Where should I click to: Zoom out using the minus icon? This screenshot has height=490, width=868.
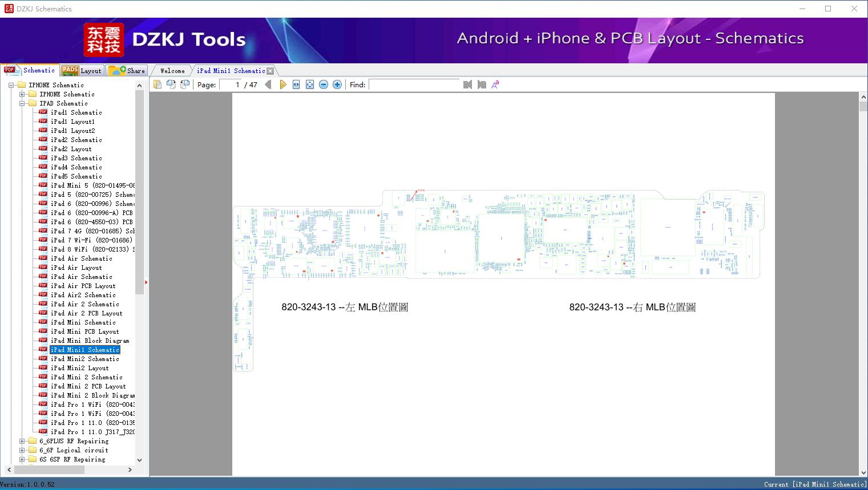pyautogui.click(x=323, y=84)
